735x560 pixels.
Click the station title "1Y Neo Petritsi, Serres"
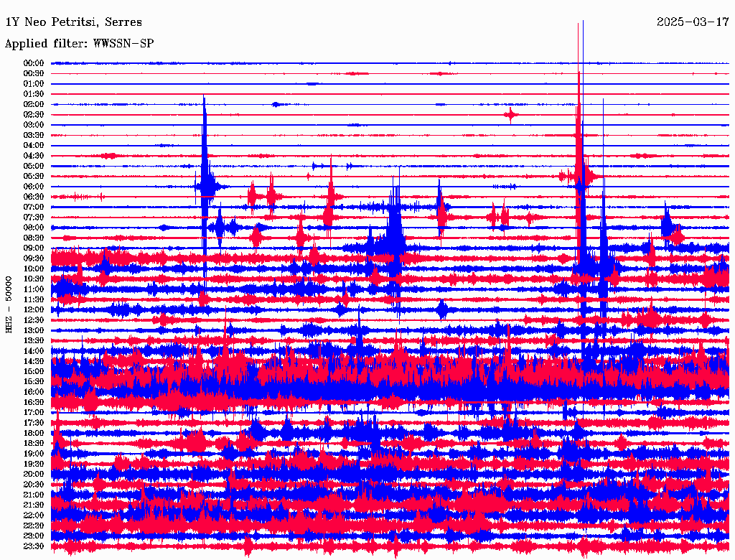[x=73, y=22]
